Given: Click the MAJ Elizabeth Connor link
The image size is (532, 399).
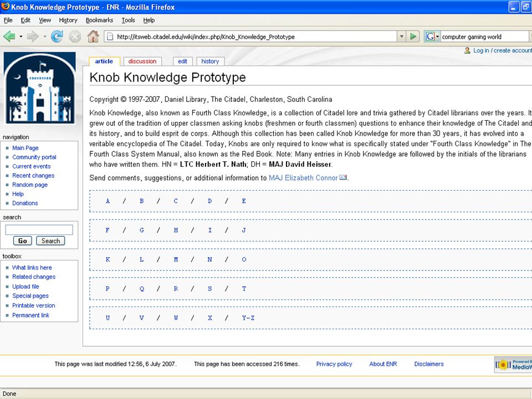Looking at the screenshot, I should pyautogui.click(x=303, y=178).
